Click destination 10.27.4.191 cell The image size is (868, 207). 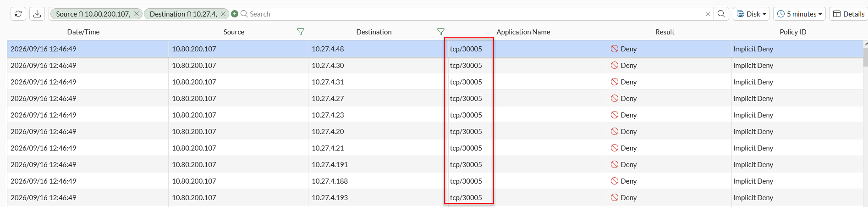click(330, 165)
